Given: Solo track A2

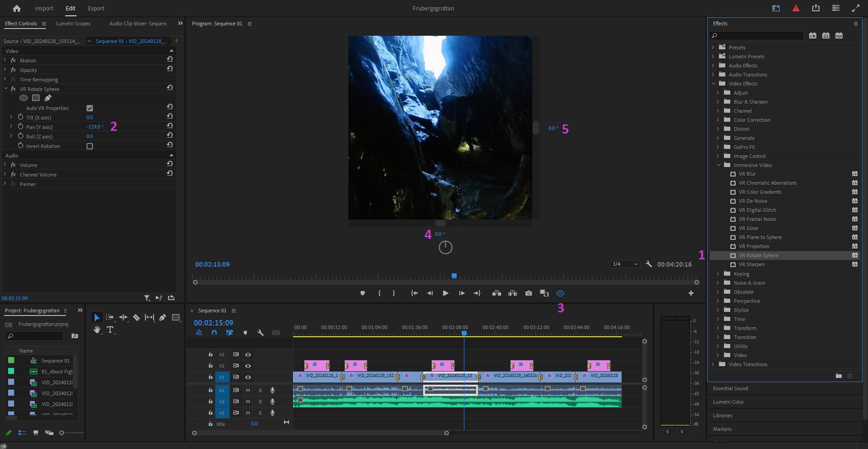Looking at the screenshot, I should coord(260,401).
